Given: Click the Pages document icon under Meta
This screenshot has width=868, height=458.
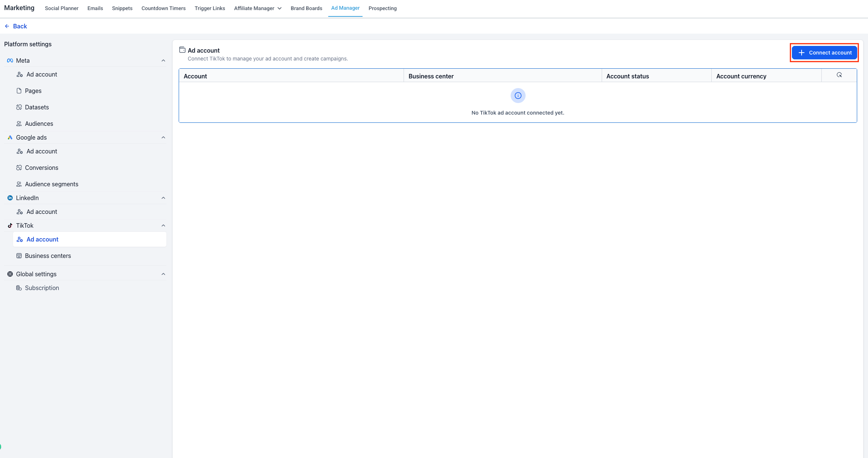Looking at the screenshot, I should (x=19, y=91).
